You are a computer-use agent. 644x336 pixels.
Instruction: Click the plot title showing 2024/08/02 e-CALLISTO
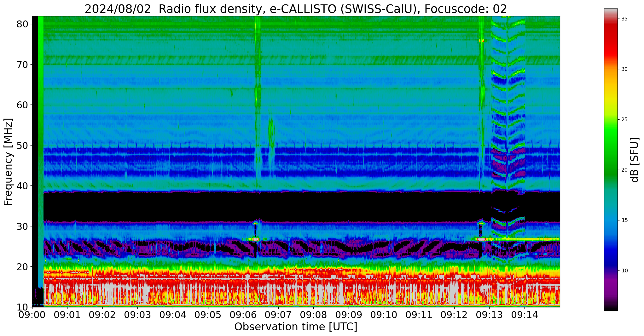296,9
